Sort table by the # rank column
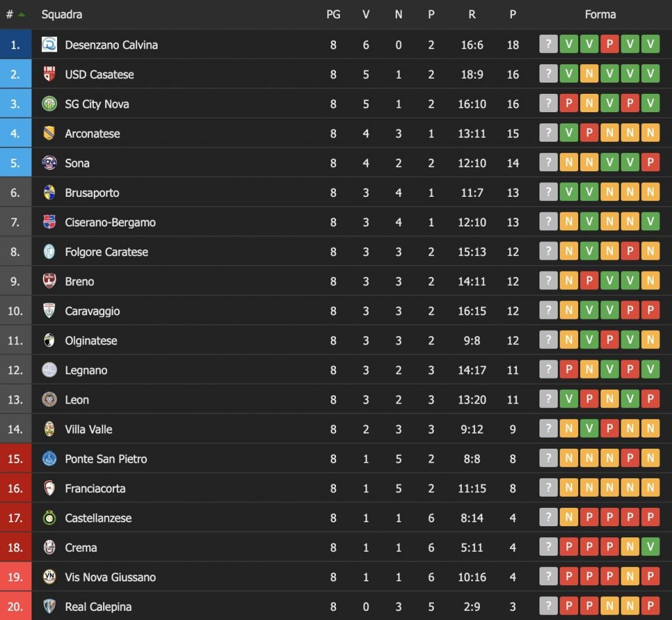The height and width of the screenshot is (620, 672). (10, 14)
